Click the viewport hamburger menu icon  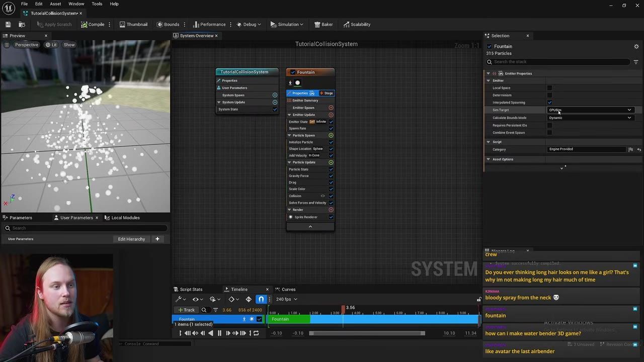7,45
